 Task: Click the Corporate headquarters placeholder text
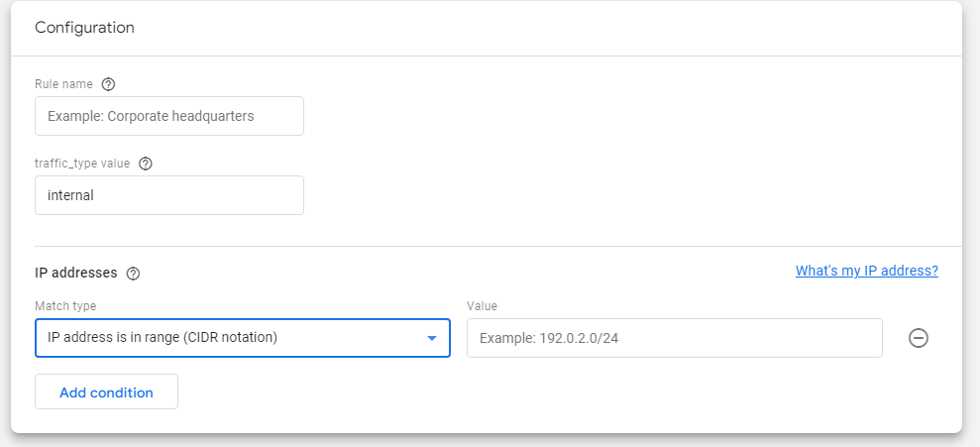point(151,116)
